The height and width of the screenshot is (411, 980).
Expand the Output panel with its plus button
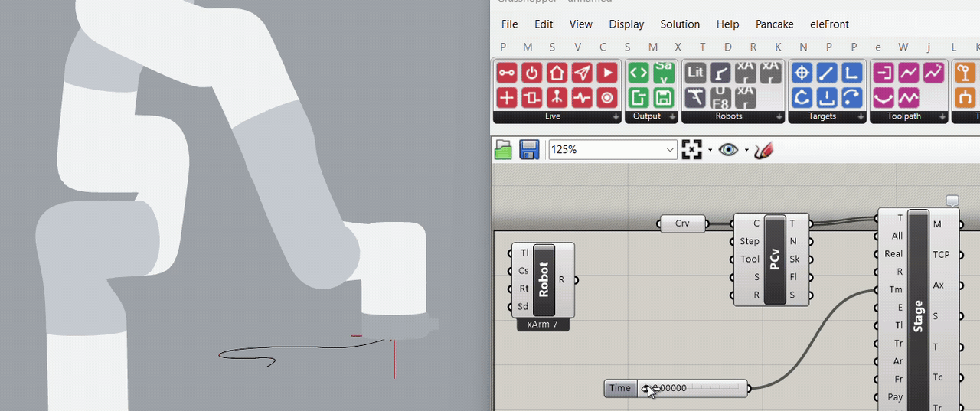[673, 117]
